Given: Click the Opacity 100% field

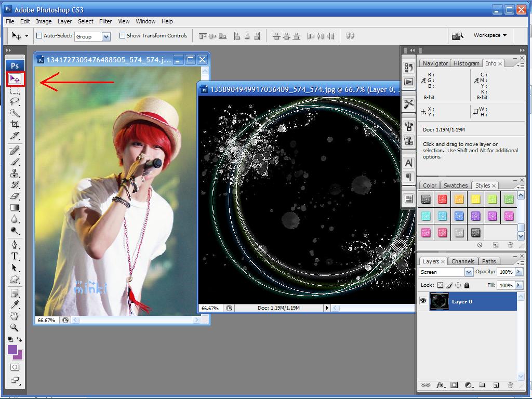Looking at the screenshot, I should [506, 272].
